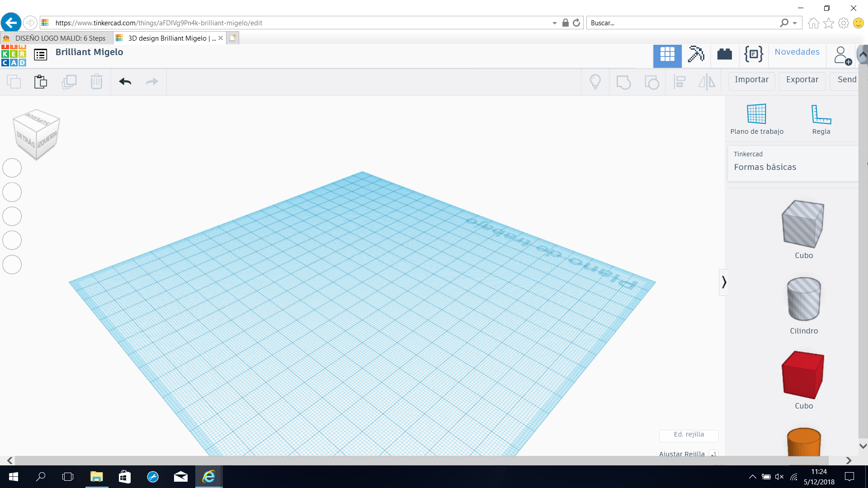Open the Blocks pickaxe mode
Image resolution: width=868 pixels, height=488 pixels.
[696, 54]
